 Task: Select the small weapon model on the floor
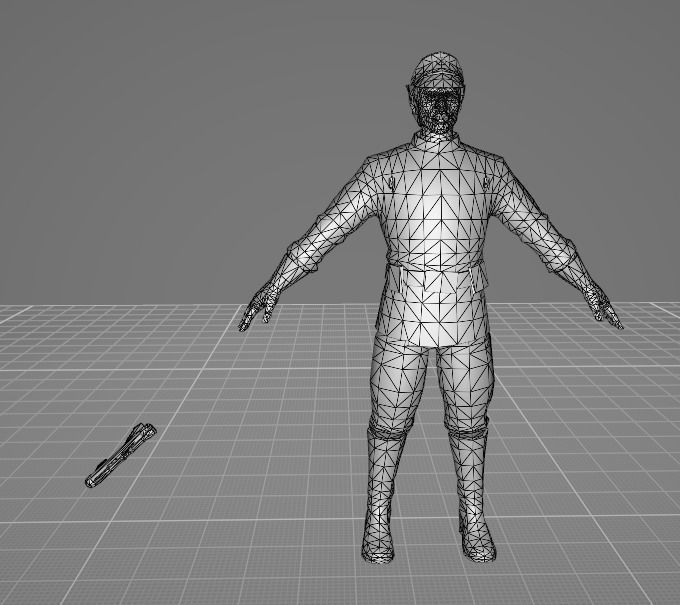(121, 455)
